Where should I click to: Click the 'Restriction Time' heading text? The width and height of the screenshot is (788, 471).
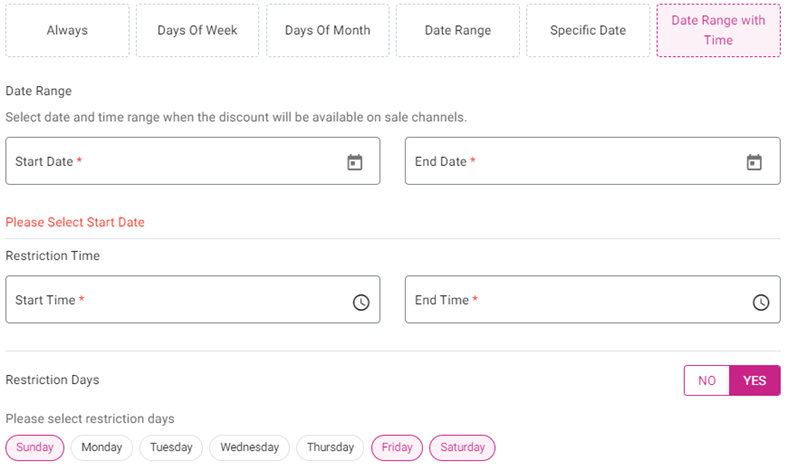[x=53, y=256]
